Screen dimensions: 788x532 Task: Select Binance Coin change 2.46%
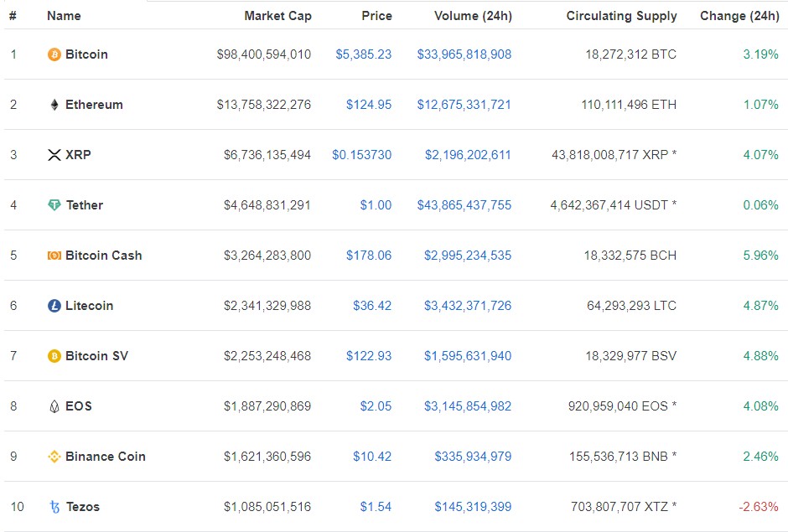point(761,456)
